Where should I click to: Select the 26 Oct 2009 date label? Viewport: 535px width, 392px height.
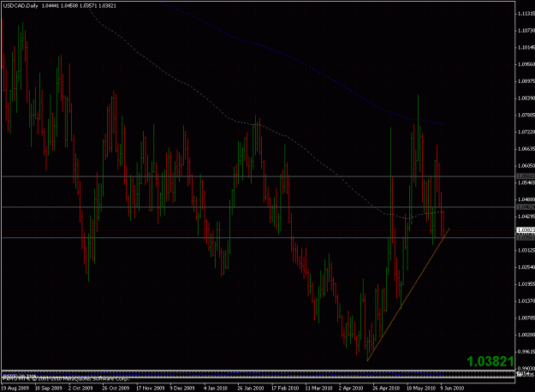116,388
